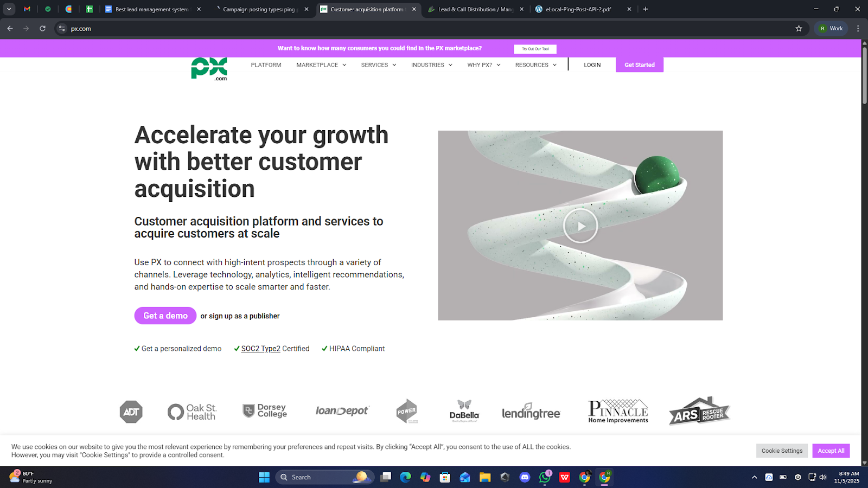Image resolution: width=868 pixels, height=488 pixels.
Task: Open the PLATFORM menu item
Action: pyautogui.click(x=266, y=65)
